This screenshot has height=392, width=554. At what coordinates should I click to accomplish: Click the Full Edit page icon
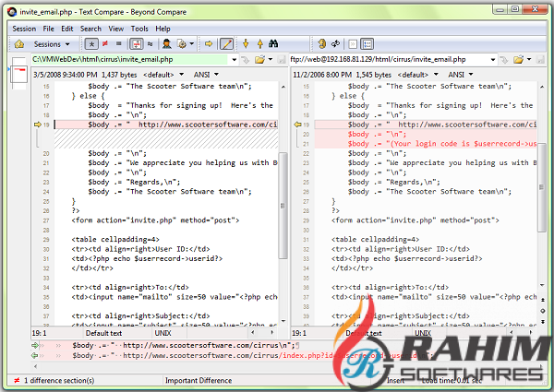(x=353, y=44)
